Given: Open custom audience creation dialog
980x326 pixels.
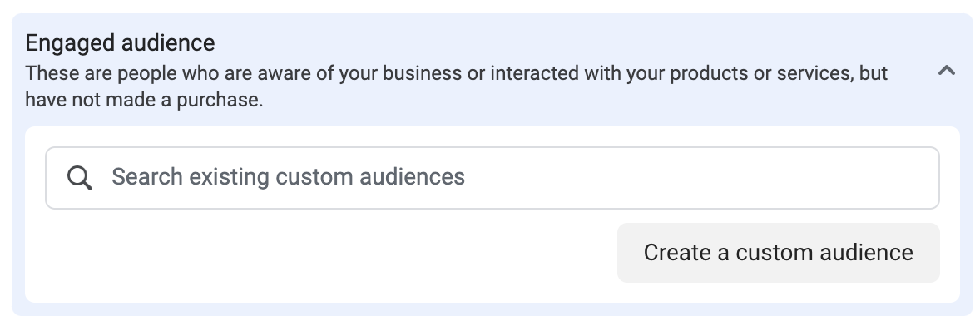Looking at the screenshot, I should tap(778, 252).
